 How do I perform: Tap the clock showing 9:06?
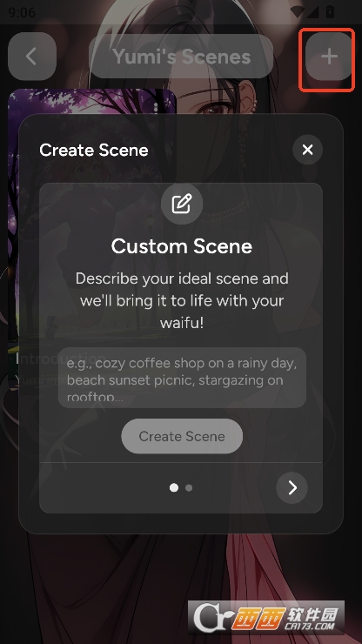point(22,12)
